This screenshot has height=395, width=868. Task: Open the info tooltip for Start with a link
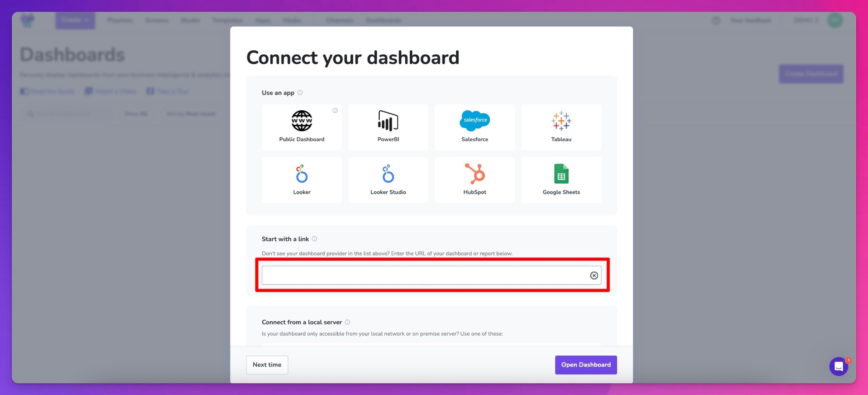pyautogui.click(x=315, y=239)
